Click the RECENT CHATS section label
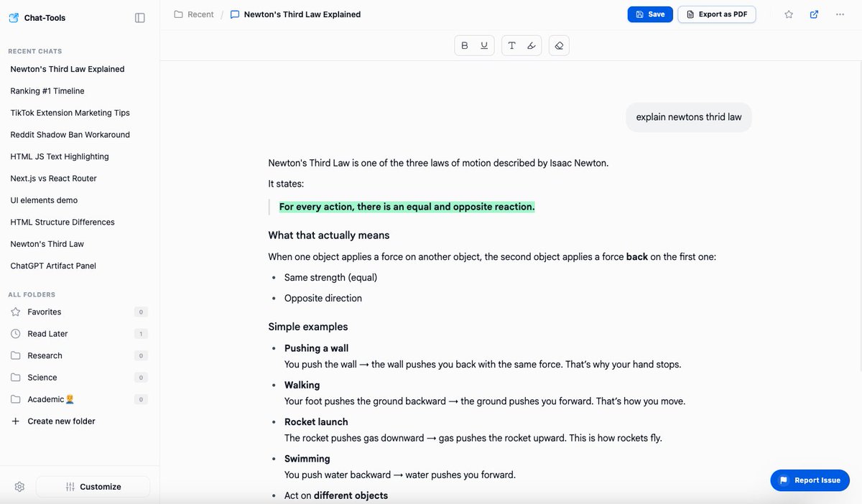The width and height of the screenshot is (862, 504). [x=34, y=52]
